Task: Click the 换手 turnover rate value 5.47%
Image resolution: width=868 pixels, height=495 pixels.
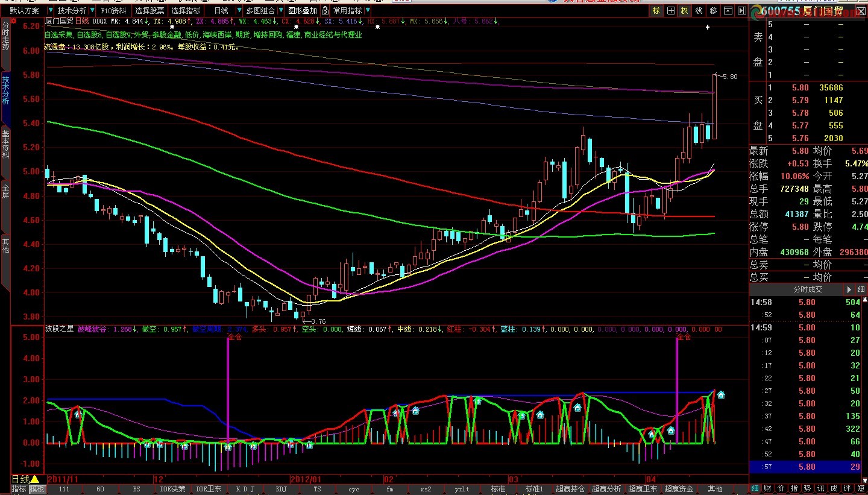Action: (x=855, y=163)
